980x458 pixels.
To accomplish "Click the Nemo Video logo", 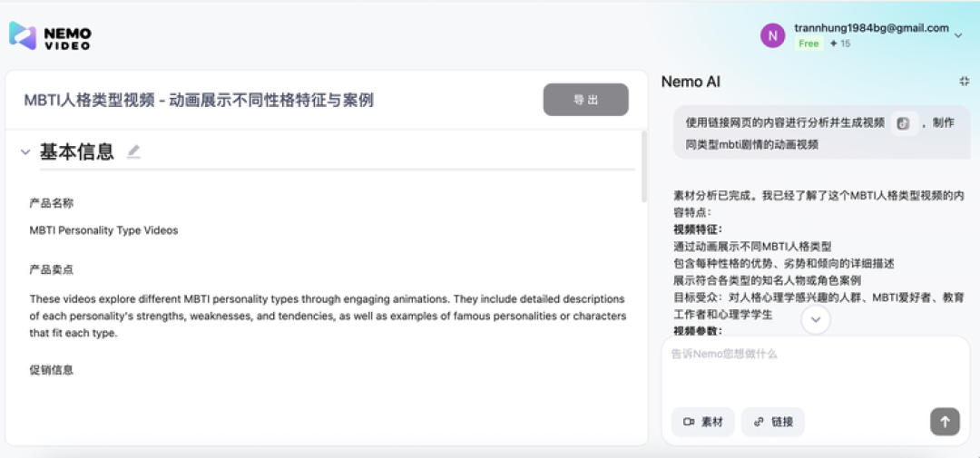I will (50, 35).
